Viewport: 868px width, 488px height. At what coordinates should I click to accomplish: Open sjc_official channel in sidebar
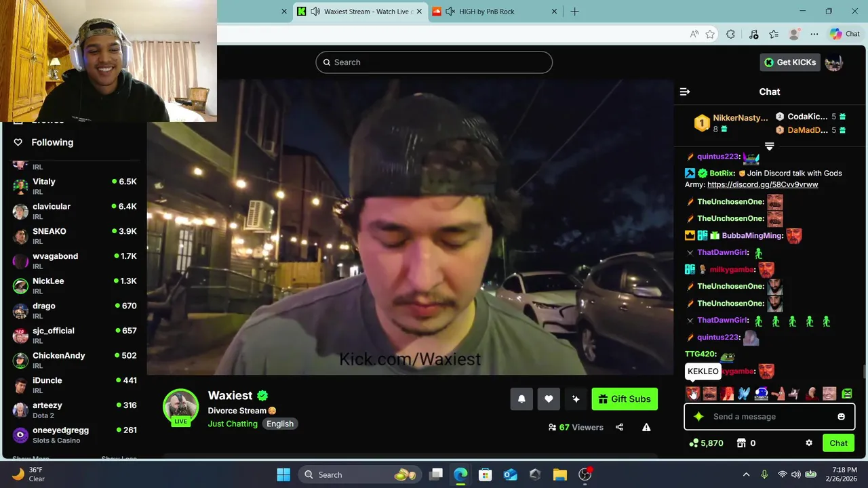(75, 335)
